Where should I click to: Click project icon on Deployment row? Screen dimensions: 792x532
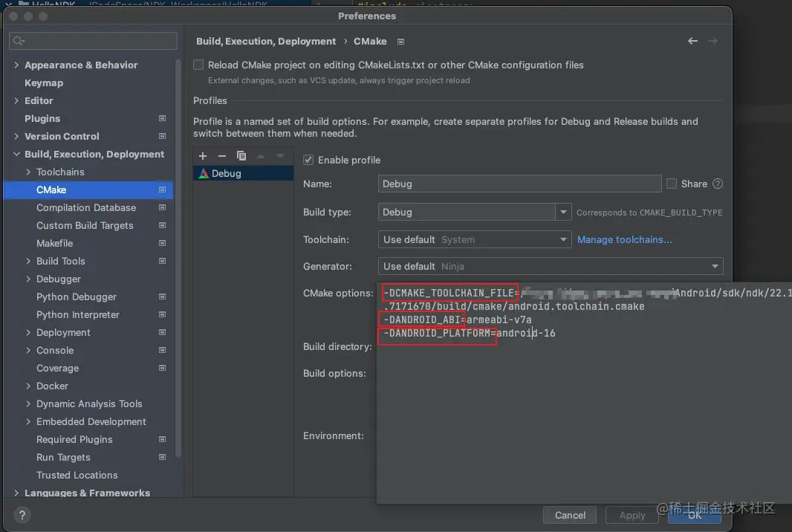162,332
